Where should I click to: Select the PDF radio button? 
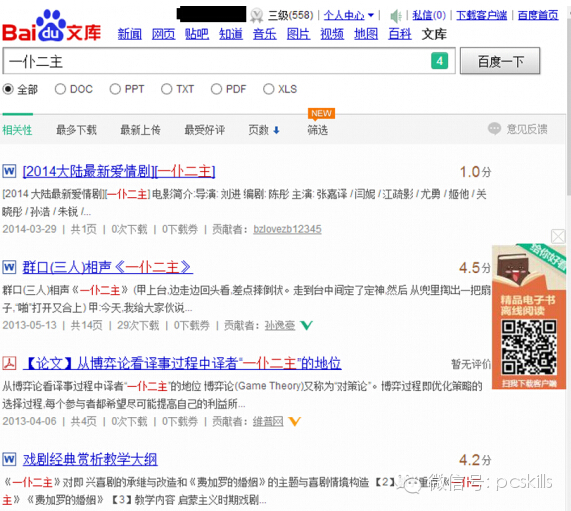[216, 89]
